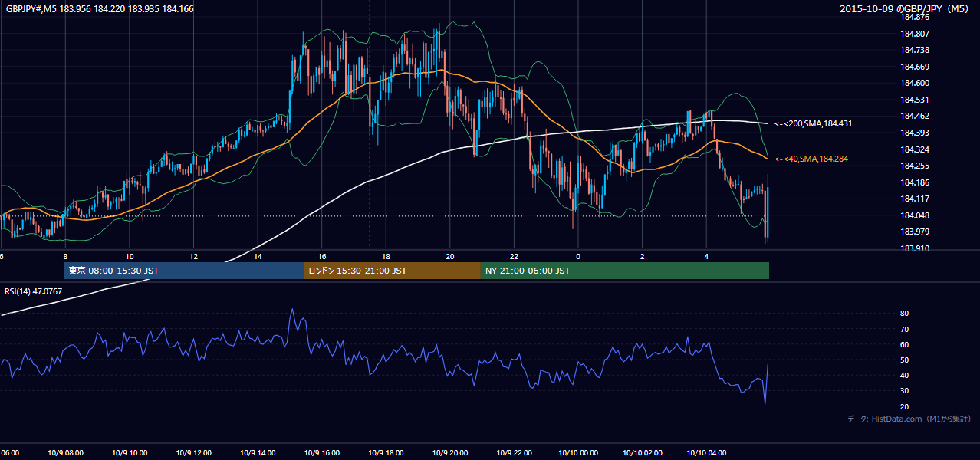Image resolution: width=980 pixels, height=460 pixels.
Task: Select the ロンドン 15:30-21:00 JST session bar
Action: tap(393, 271)
